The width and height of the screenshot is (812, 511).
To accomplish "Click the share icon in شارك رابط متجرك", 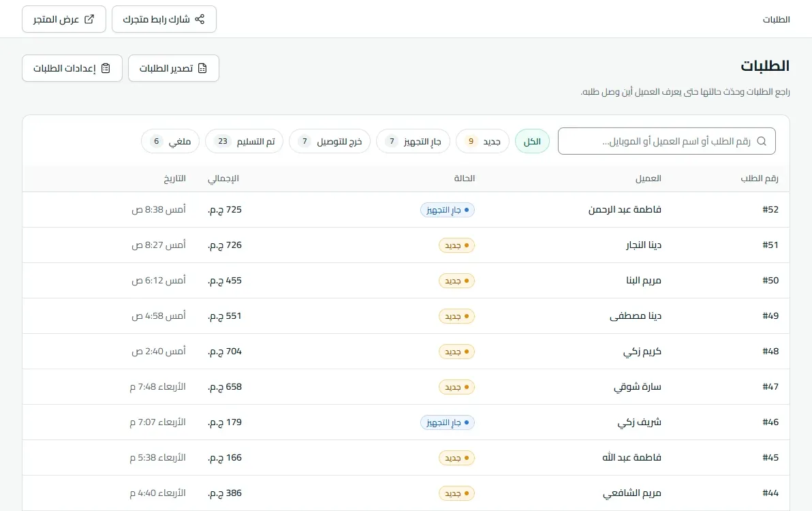I will click(200, 19).
